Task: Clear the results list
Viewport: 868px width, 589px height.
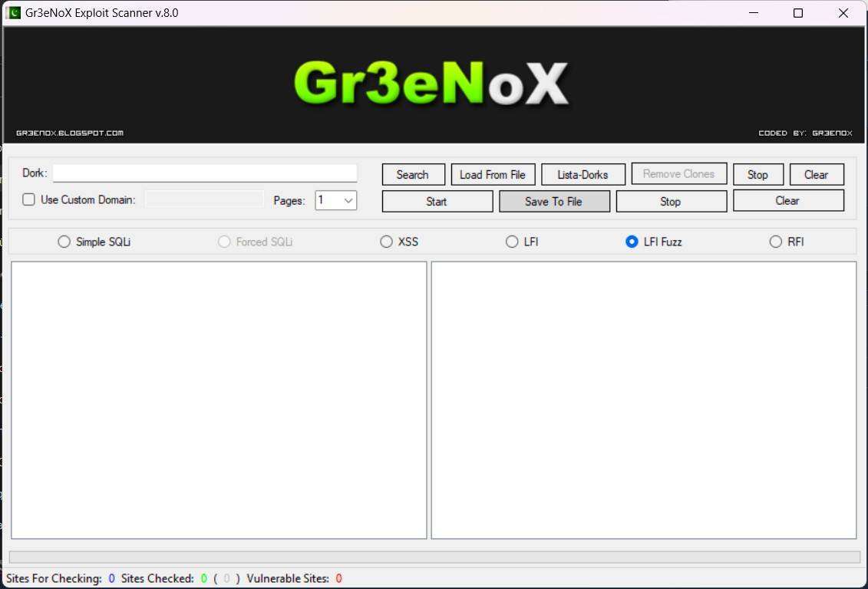Action: [787, 201]
